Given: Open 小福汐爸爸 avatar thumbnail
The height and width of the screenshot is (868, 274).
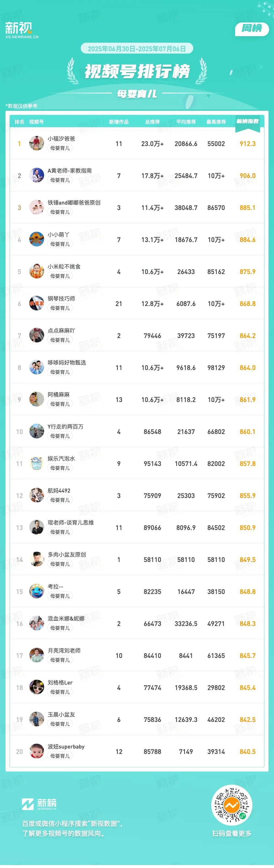Looking at the screenshot, I should (x=36, y=143).
